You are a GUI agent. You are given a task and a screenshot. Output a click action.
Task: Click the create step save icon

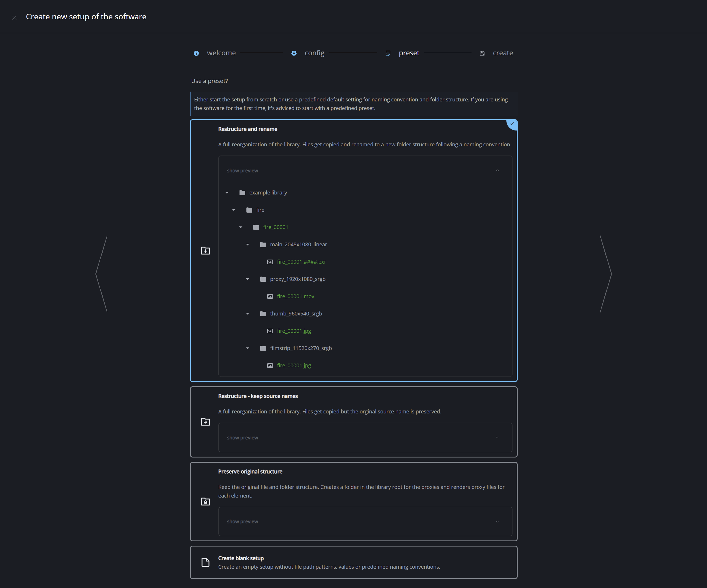click(x=482, y=53)
